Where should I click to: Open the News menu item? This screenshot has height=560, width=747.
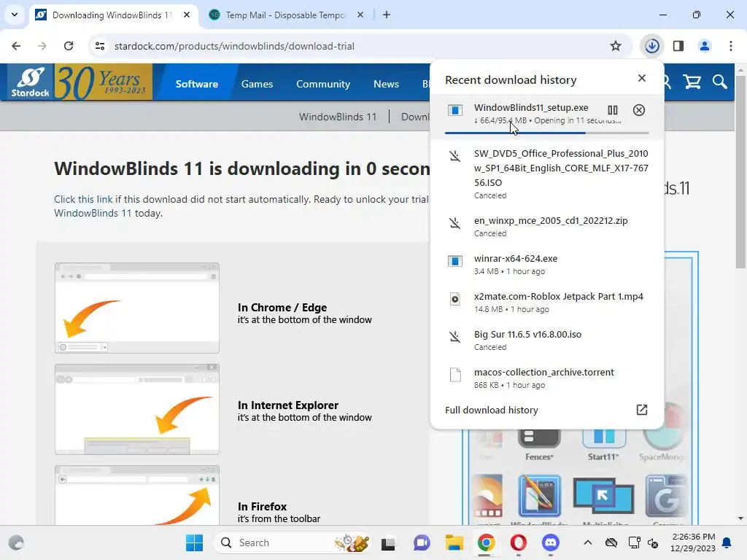pos(386,84)
